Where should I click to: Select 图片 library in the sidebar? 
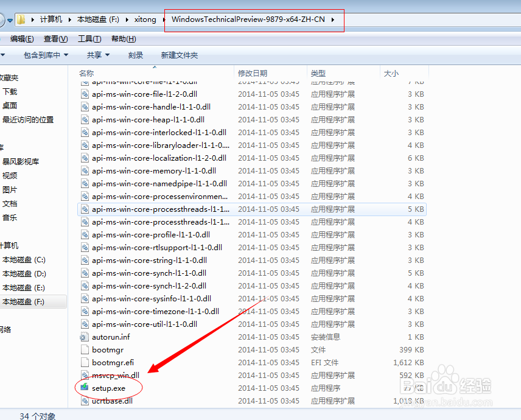[10, 190]
